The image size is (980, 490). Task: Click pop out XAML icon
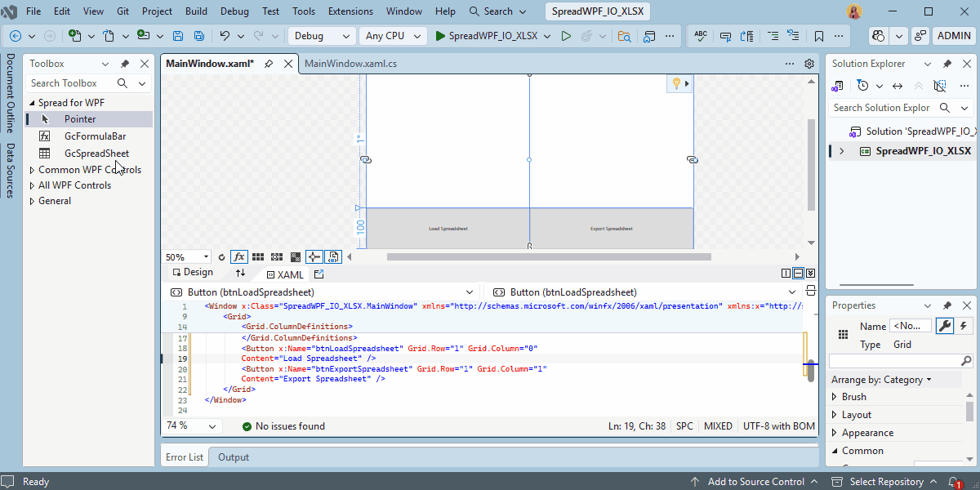pos(318,274)
